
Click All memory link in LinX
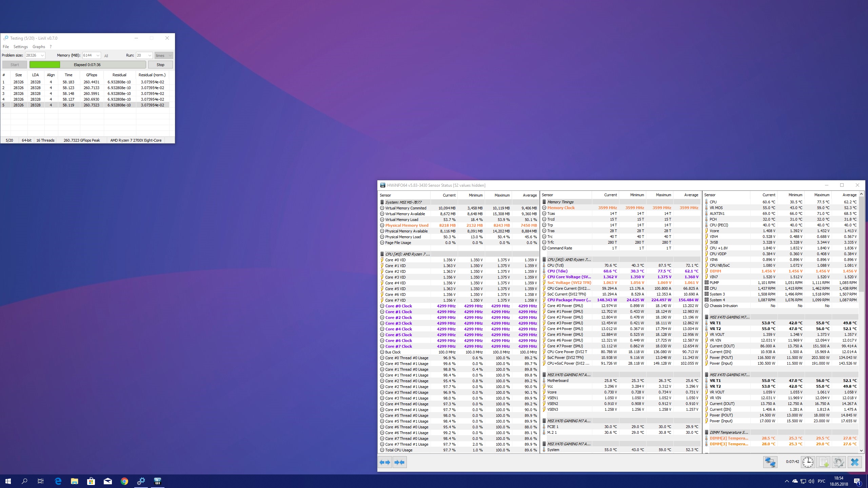click(x=106, y=56)
